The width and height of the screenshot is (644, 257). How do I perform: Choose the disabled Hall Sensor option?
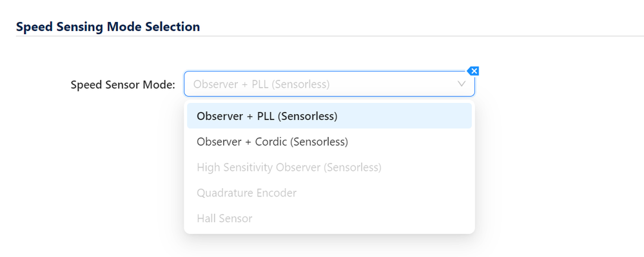click(x=329, y=218)
